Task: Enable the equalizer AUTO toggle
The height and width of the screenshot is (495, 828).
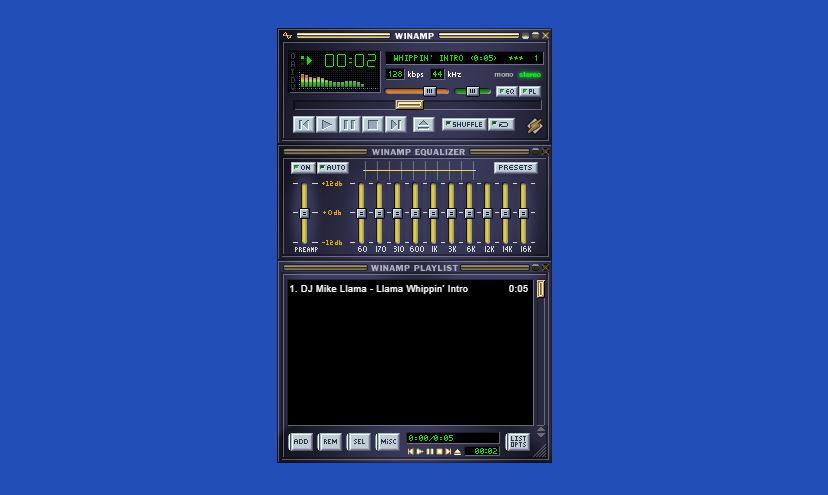Action: 332,168
